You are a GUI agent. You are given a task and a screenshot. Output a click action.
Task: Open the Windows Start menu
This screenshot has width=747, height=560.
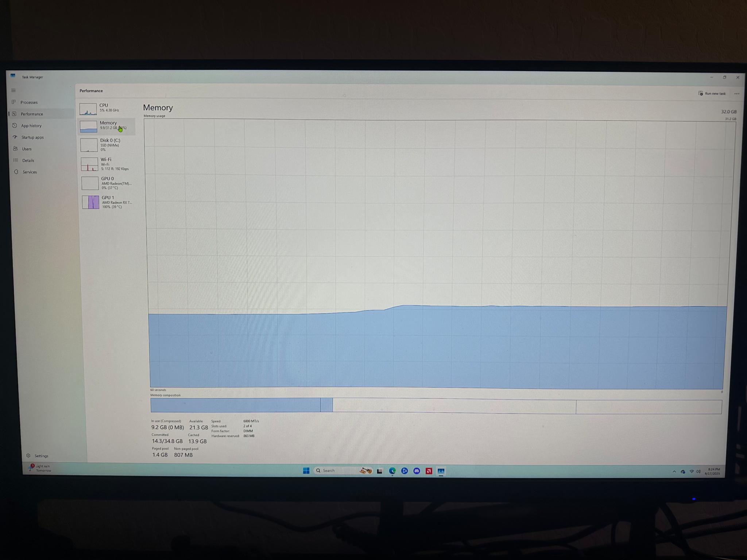point(306,471)
